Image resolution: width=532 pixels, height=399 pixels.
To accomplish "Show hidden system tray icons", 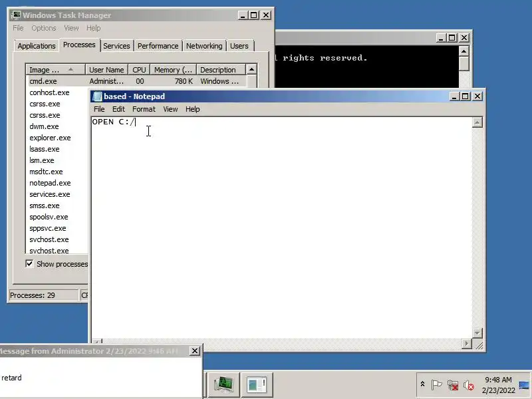I will click(x=422, y=384).
